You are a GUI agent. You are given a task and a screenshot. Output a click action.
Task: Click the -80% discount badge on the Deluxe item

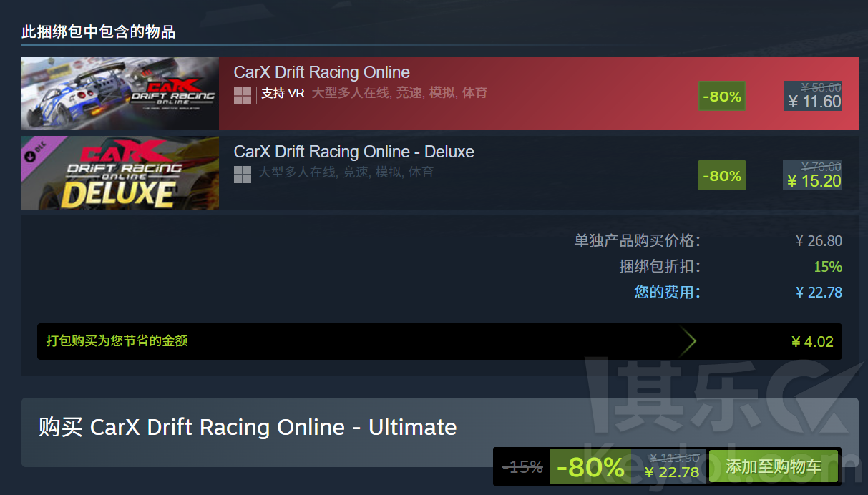722,176
